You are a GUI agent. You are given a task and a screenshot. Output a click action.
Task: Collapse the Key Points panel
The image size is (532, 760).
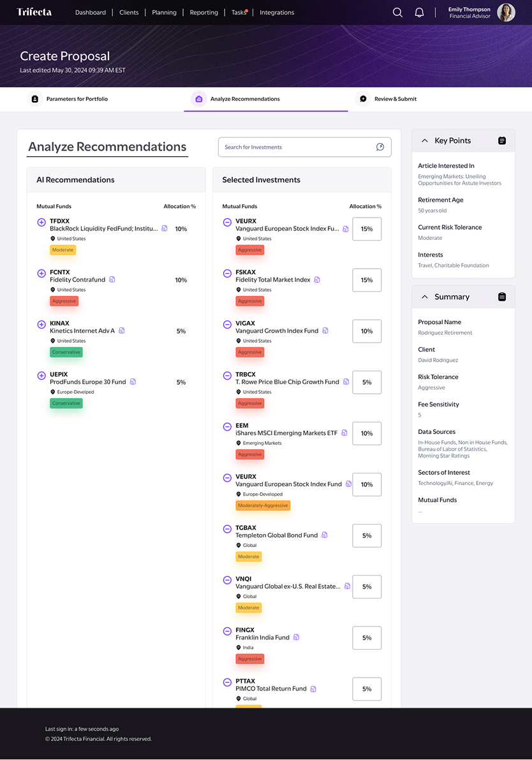(x=425, y=140)
